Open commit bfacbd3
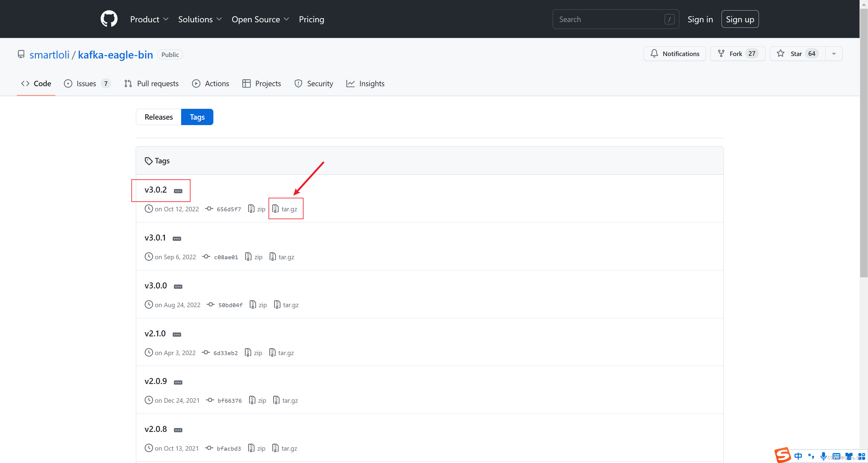 [229, 449]
